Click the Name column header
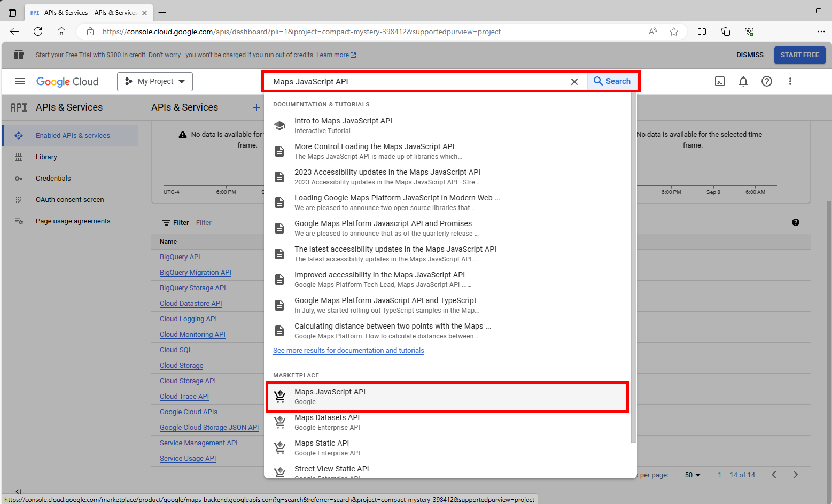832x504 pixels. coord(168,242)
